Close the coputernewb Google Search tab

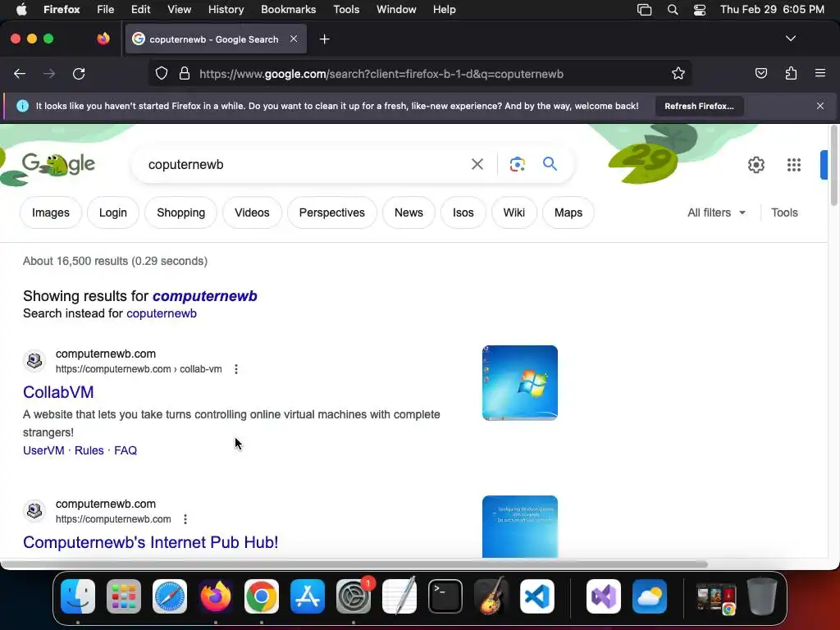[x=294, y=39]
